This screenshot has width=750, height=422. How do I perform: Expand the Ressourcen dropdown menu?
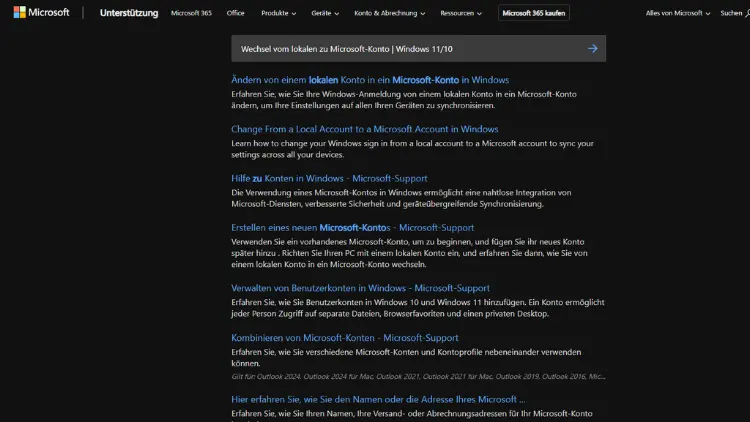coord(461,13)
